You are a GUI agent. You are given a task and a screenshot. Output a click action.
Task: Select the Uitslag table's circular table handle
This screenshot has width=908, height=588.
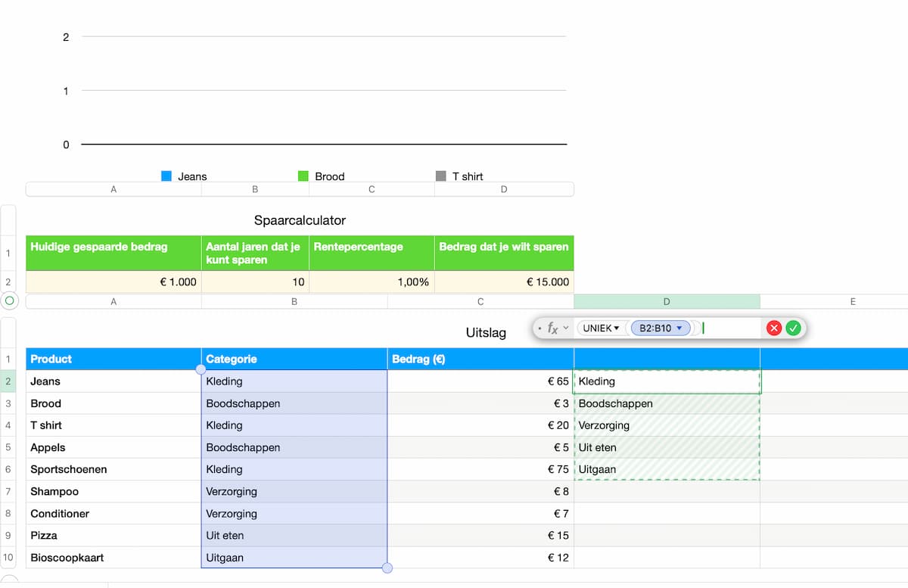[x=9, y=301]
